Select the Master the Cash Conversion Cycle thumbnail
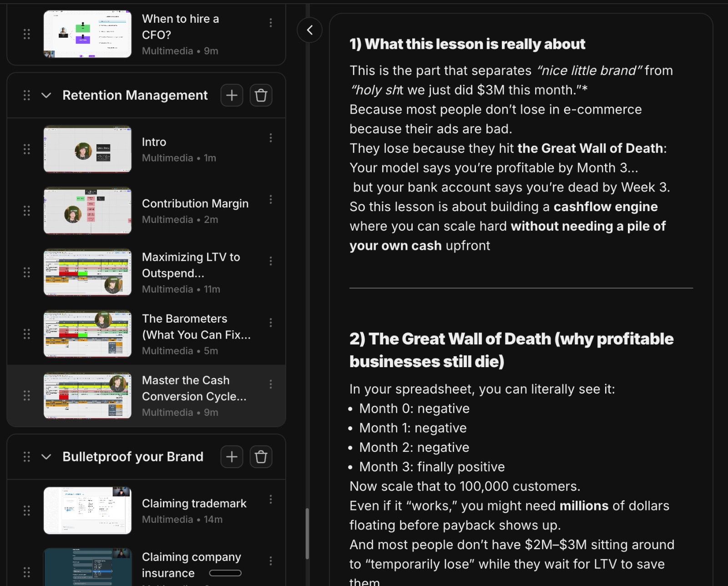 [x=87, y=395]
